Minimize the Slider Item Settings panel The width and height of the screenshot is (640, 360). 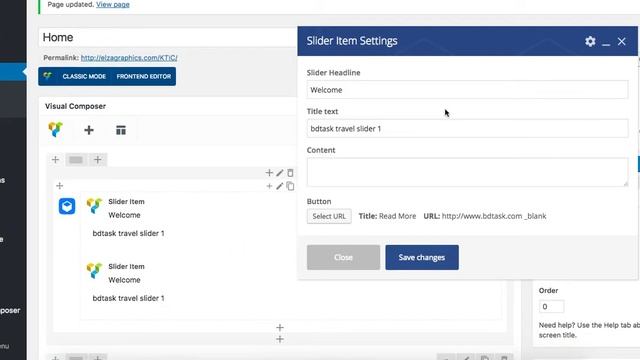point(606,43)
